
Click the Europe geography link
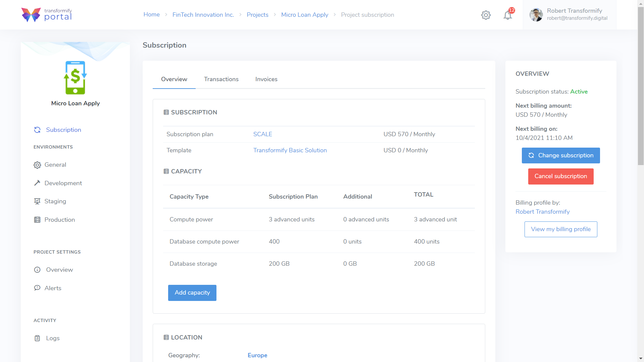point(257,355)
